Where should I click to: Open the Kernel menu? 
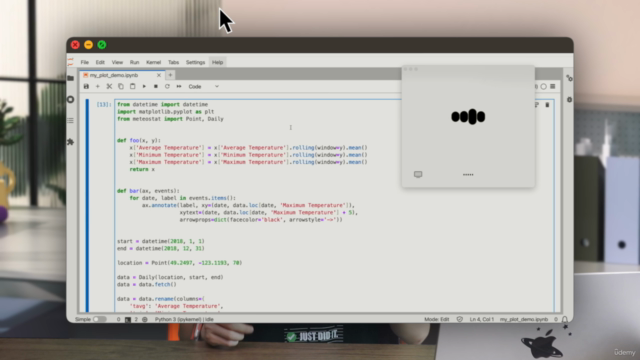tap(153, 62)
